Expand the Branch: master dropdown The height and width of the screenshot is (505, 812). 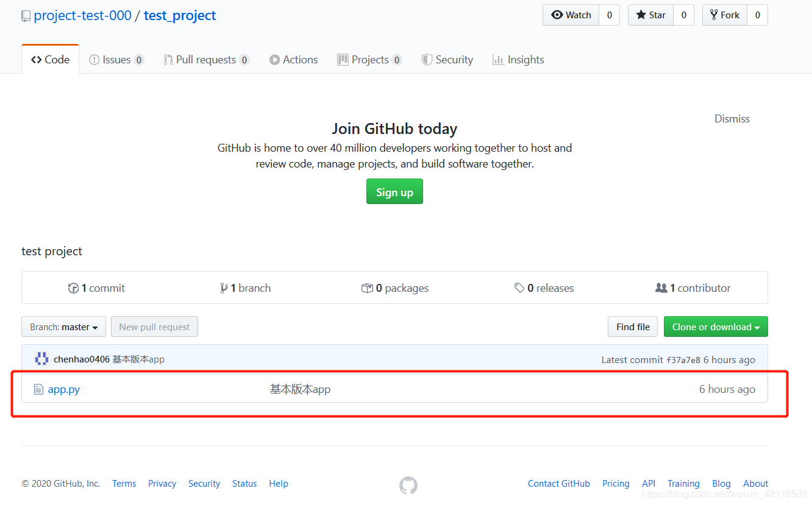click(x=64, y=327)
